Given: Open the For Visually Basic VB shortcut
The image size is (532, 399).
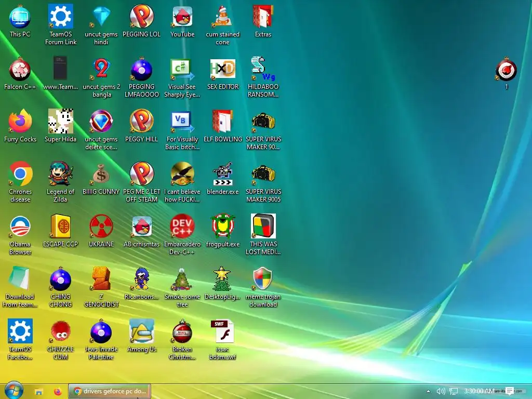Looking at the screenshot, I should [x=182, y=122].
